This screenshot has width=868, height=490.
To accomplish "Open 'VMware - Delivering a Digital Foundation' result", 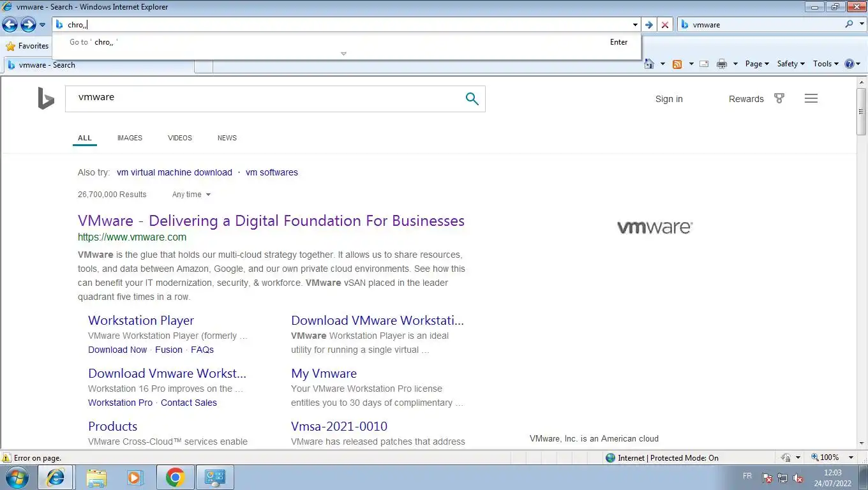I will tap(271, 221).
